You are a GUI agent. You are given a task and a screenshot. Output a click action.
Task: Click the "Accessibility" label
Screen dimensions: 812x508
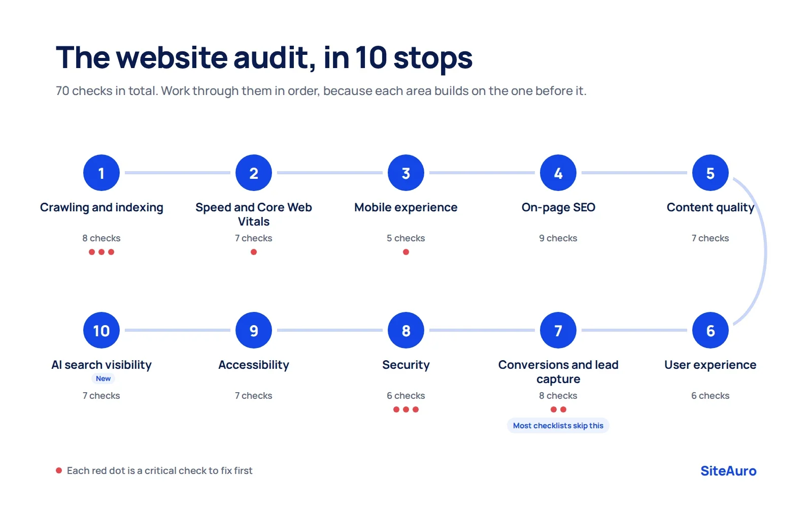coord(254,365)
